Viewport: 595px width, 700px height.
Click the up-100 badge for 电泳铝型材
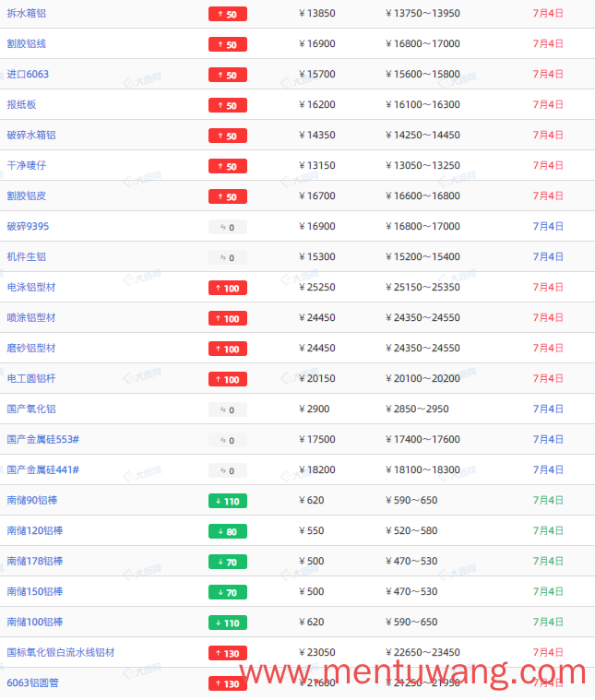(228, 288)
